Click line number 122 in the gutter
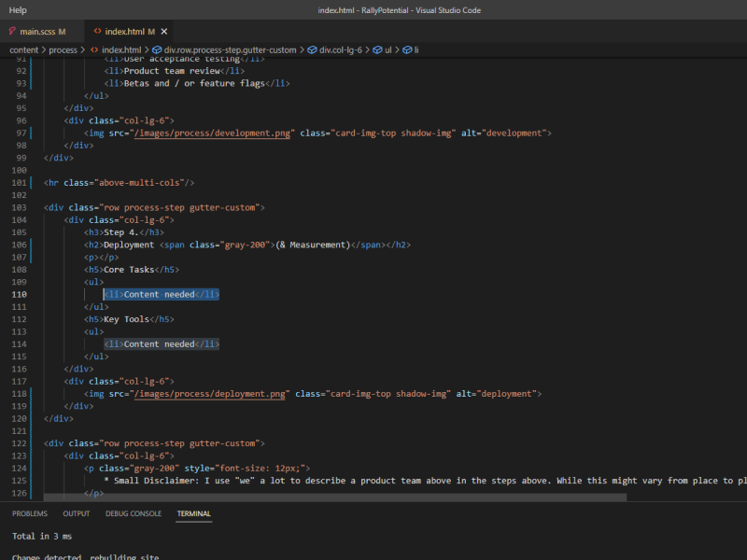Screen dimensions: 747x560 (19, 443)
